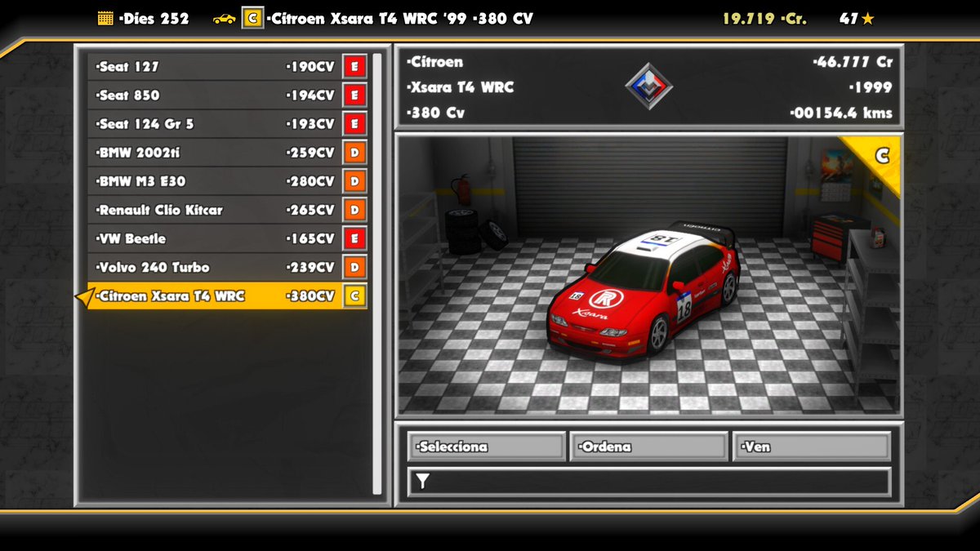Click the filter input bar
Viewport: 980px width, 551px height.
649,482
